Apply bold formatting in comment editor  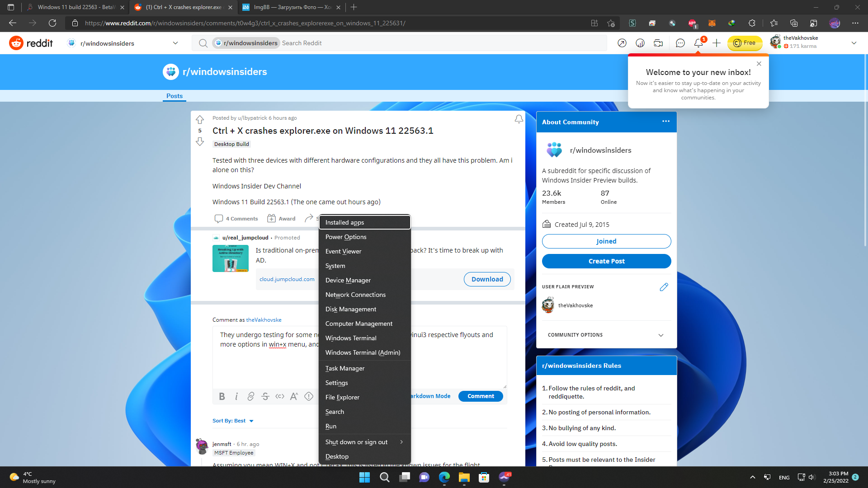[x=222, y=396]
